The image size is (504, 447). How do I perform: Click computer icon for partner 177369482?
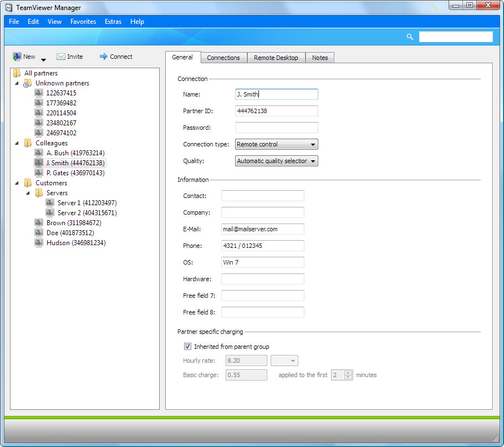coord(39,103)
